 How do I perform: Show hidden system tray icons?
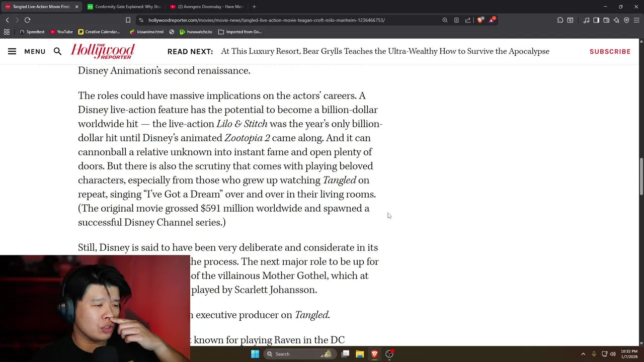583,354
